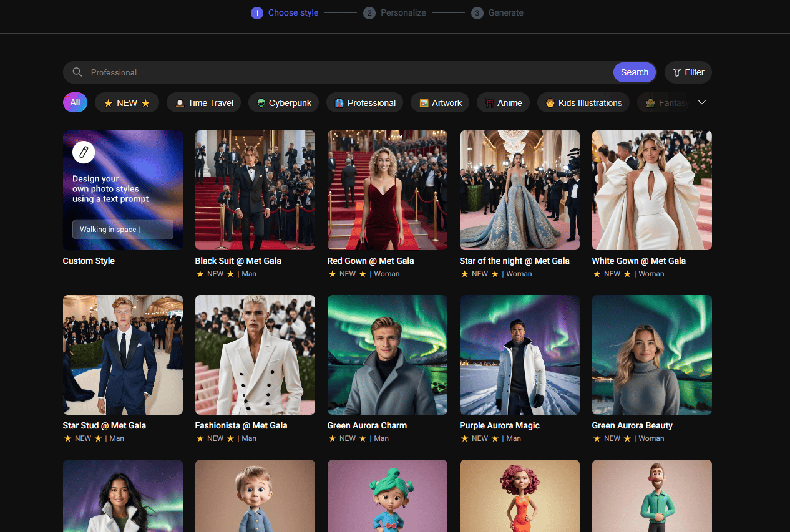This screenshot has width=790, height=532.
Task: Click the Artwork picture icon
Action: coord(423,102)
